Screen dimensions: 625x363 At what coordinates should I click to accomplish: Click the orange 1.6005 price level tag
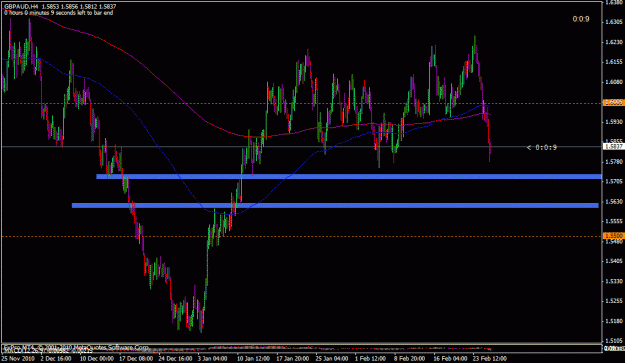click(x=613, y=102)
